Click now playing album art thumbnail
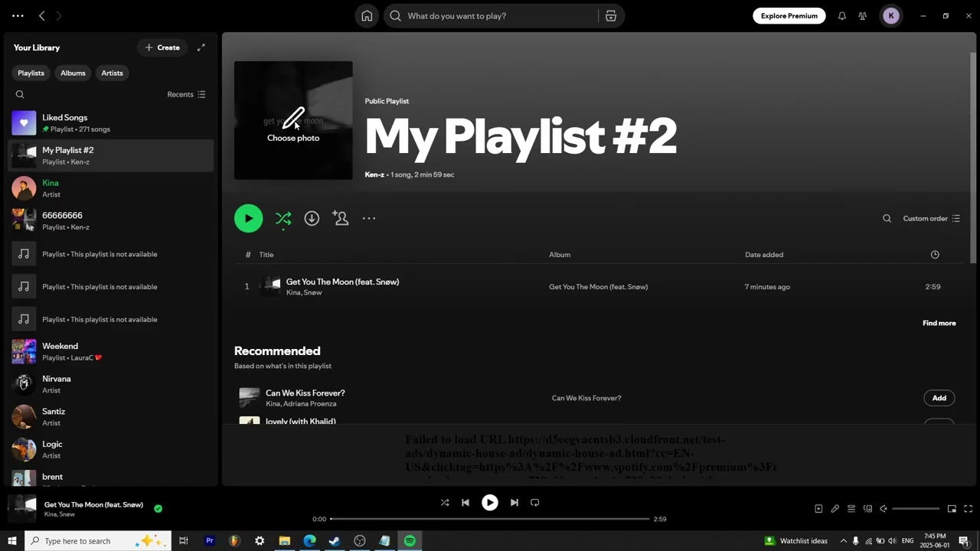Viewport: 980px width, 551px height. [21, 508]
